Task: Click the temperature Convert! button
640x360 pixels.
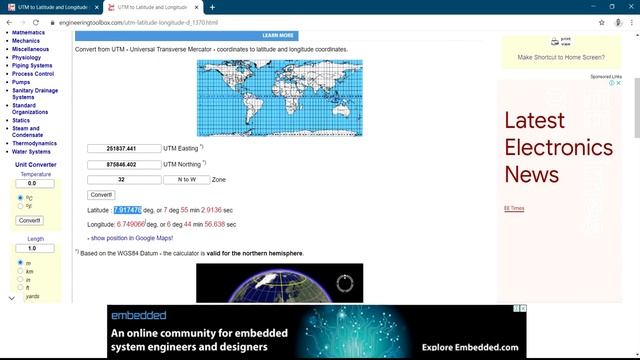Action: [29, 220]
